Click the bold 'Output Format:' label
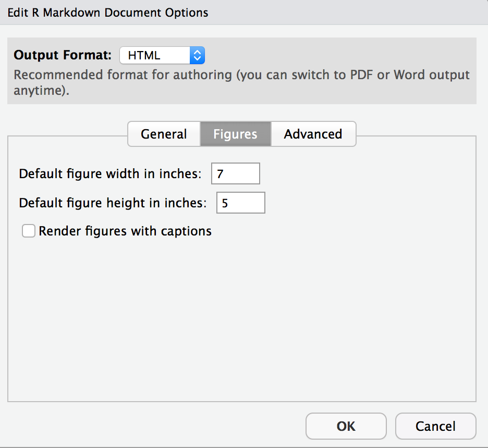Screen dimensions: 488x448 pyautogui.click(x=63, y=55)
